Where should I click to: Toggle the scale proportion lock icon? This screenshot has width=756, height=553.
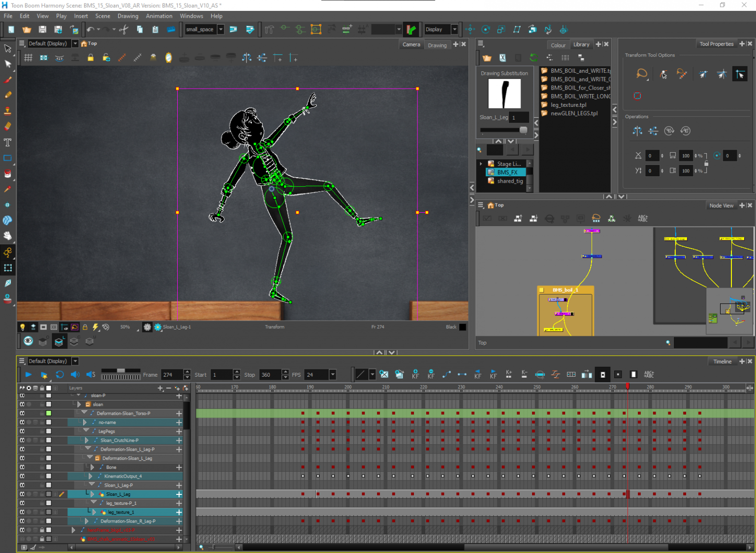pyautogui.click(x=706, y=163)
